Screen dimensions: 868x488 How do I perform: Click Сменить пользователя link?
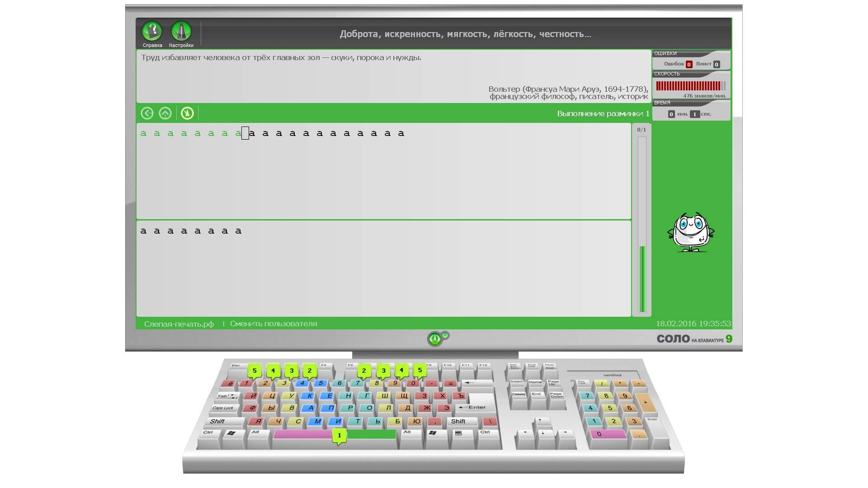click(274, 324)
